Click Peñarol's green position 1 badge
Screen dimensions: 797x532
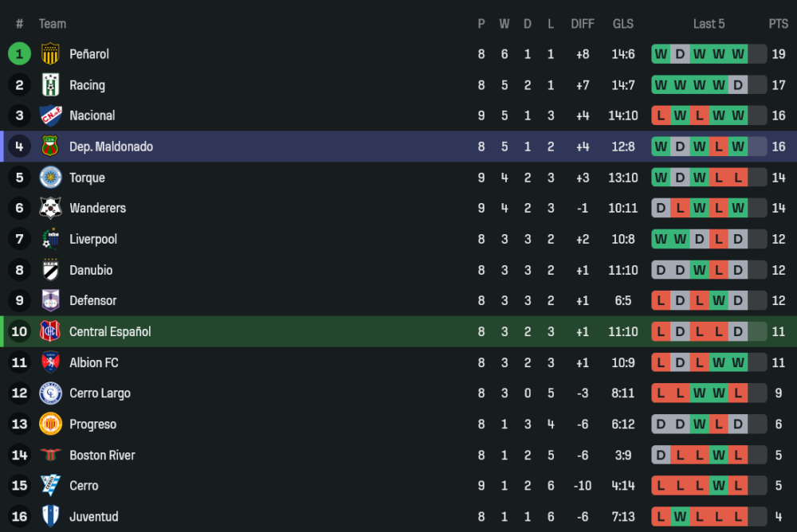[x=19, y=54]
